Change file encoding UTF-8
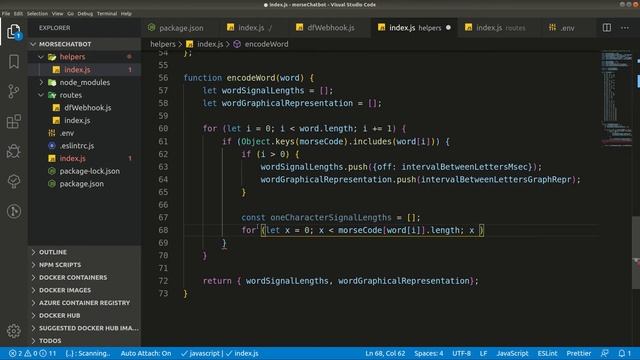640x360 pixels. (x=461, y=353)
